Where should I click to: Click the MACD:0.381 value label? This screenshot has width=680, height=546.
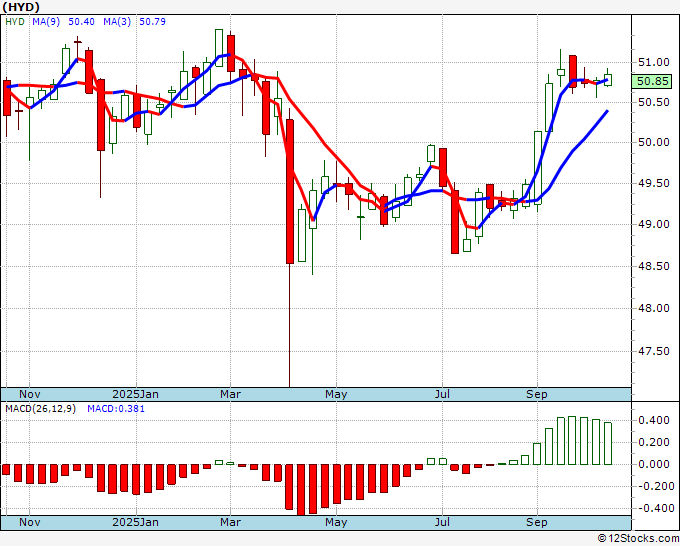pos(116,409)
